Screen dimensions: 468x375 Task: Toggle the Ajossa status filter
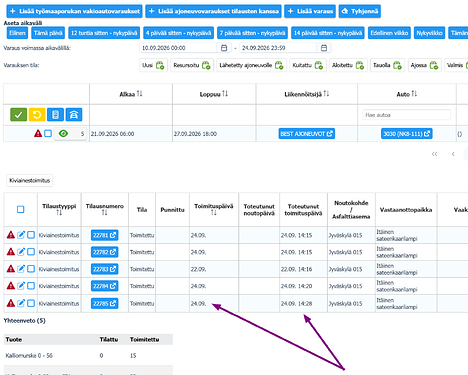(424, 65)
